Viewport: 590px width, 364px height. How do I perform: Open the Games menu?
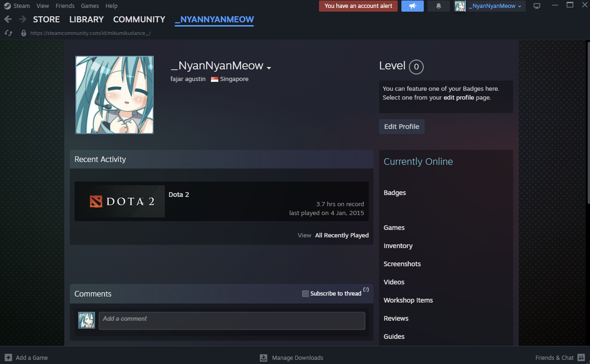[90, 6]
